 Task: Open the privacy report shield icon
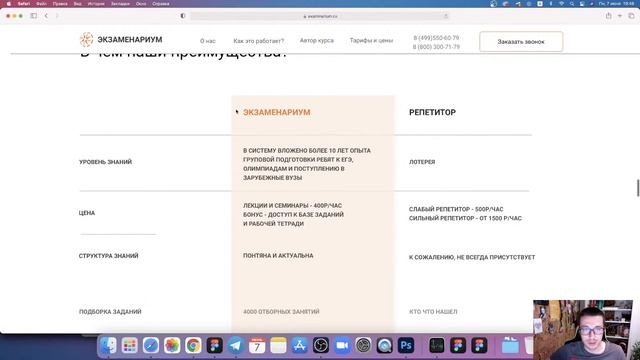[x=183, y=16]
